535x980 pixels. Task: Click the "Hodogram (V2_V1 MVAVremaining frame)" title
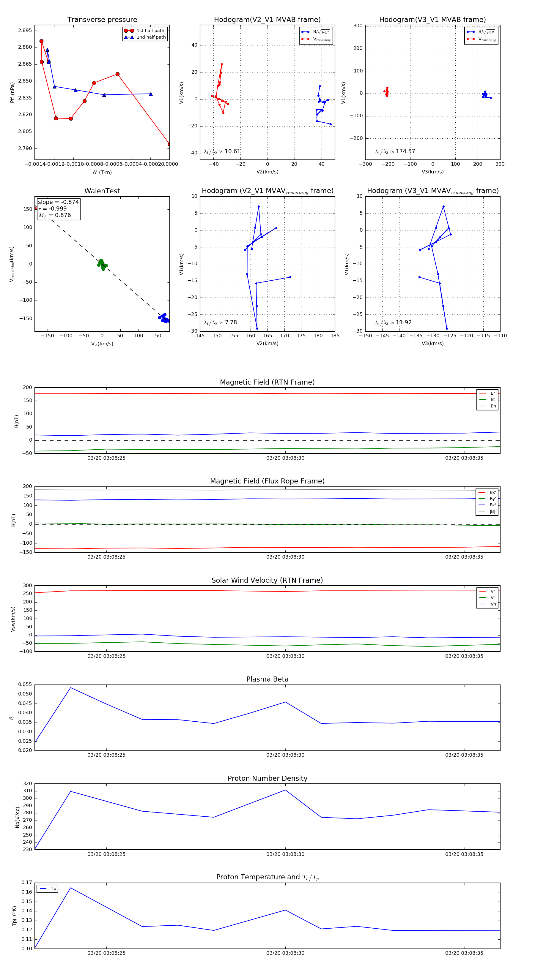[x=267, y=191]
